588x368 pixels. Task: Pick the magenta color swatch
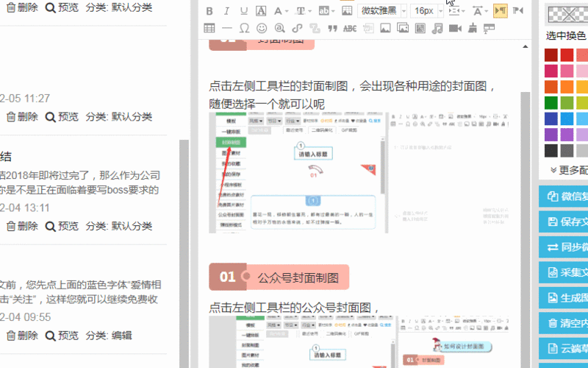[551, 71]
